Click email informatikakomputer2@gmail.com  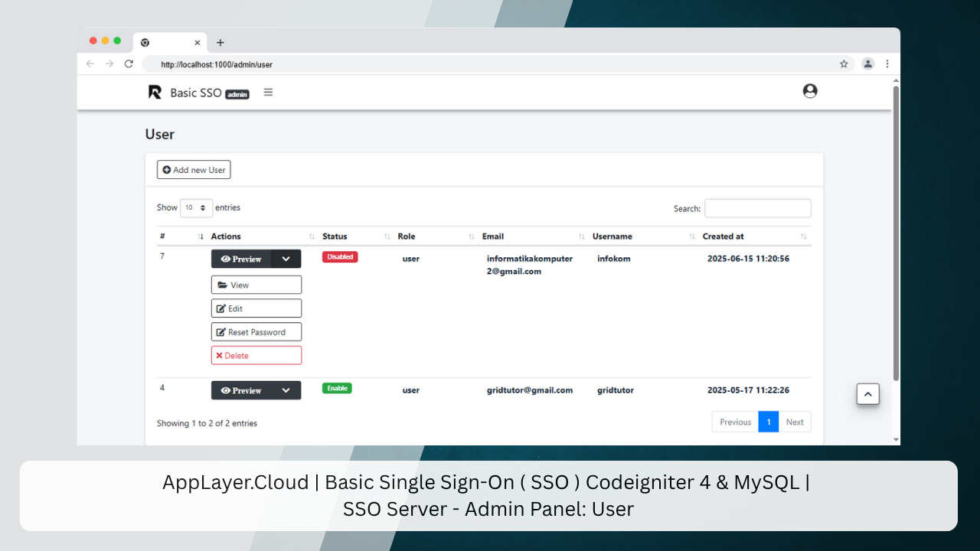click(530, 265)
